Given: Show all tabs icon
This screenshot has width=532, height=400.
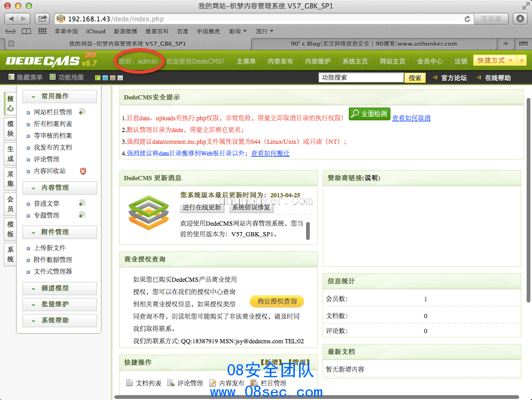Looking at the screenshot, I should (523, 44).
